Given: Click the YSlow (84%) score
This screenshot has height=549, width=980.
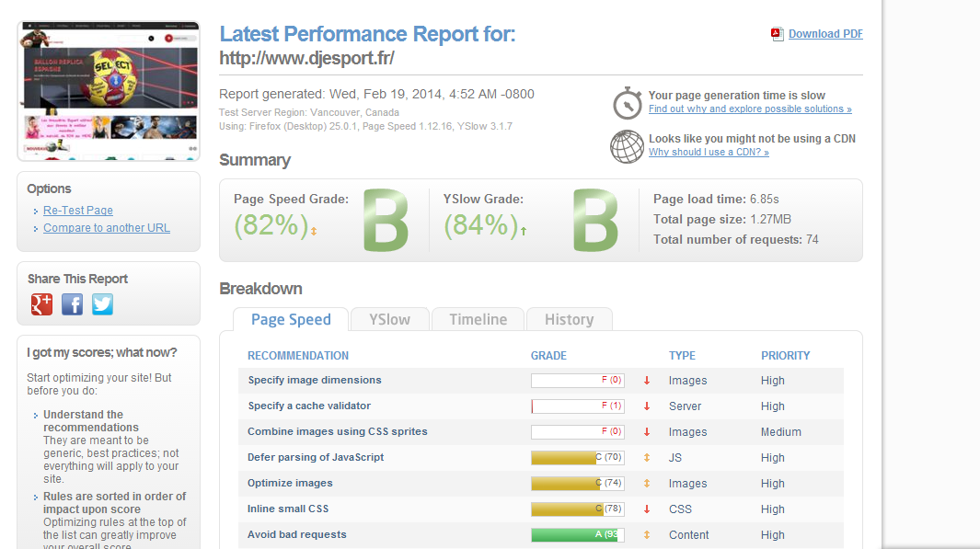Looking at the screenshot, I should [x=481, y=225].
